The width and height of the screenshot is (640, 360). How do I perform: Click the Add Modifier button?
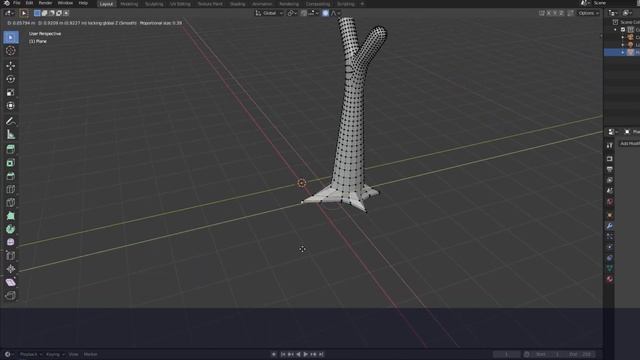630,144
